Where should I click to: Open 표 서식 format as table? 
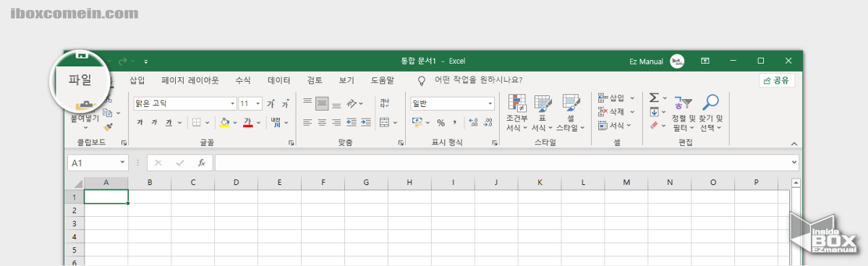(x=542, y=113)
